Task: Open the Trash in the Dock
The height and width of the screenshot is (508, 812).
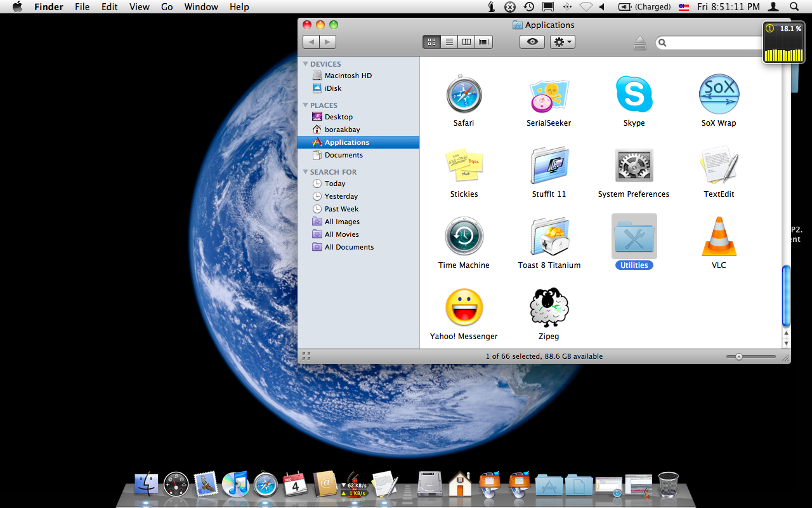Action: tap(668, 485)
